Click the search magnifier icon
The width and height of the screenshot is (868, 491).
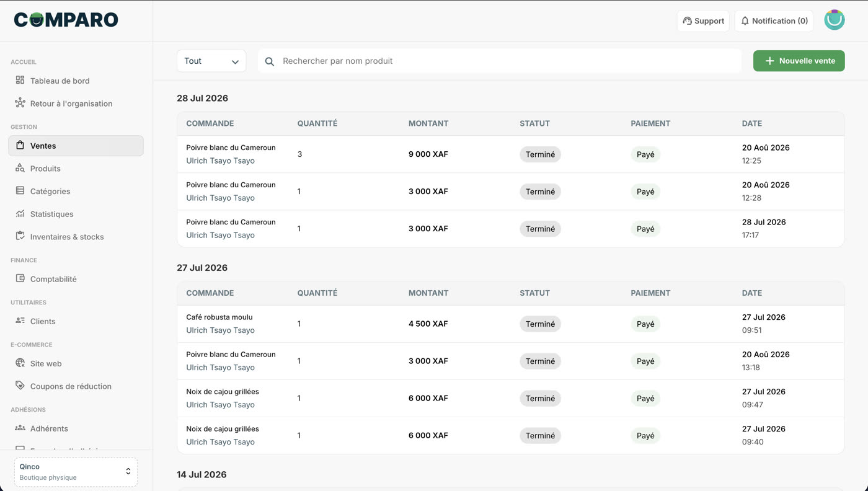[x=270, y=61]
